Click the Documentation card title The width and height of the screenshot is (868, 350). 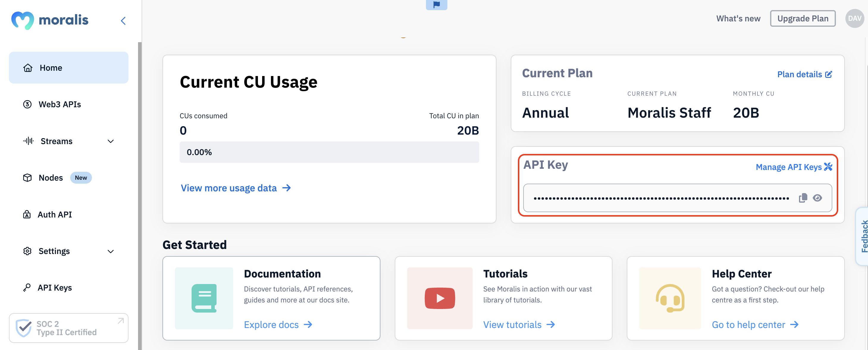point(282,274)
